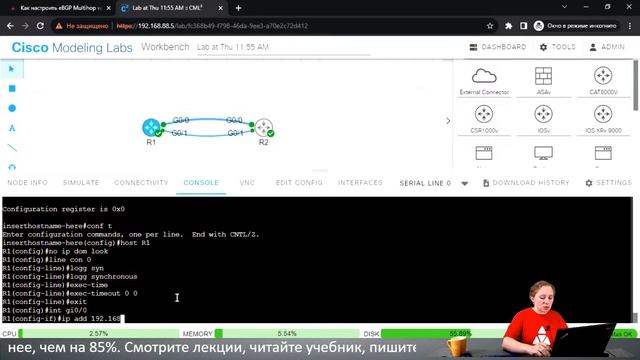
Task: Add External Connector node from palette
Action: tap(484, 81)
